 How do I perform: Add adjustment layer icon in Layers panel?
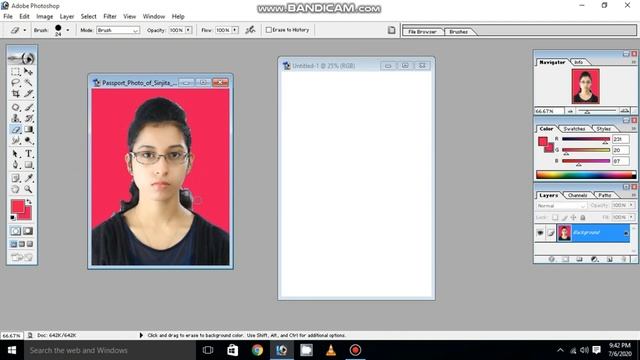pyautogui.click(x=595, y=259)
